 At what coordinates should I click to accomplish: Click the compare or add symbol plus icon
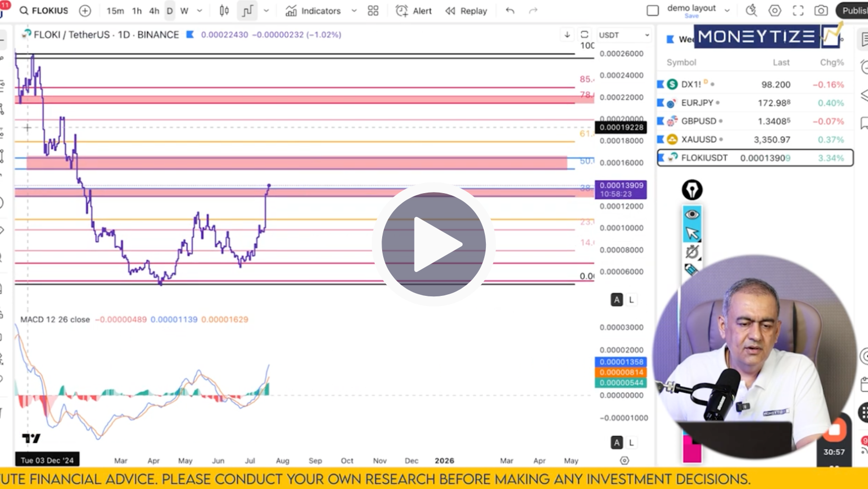point(85,11)
